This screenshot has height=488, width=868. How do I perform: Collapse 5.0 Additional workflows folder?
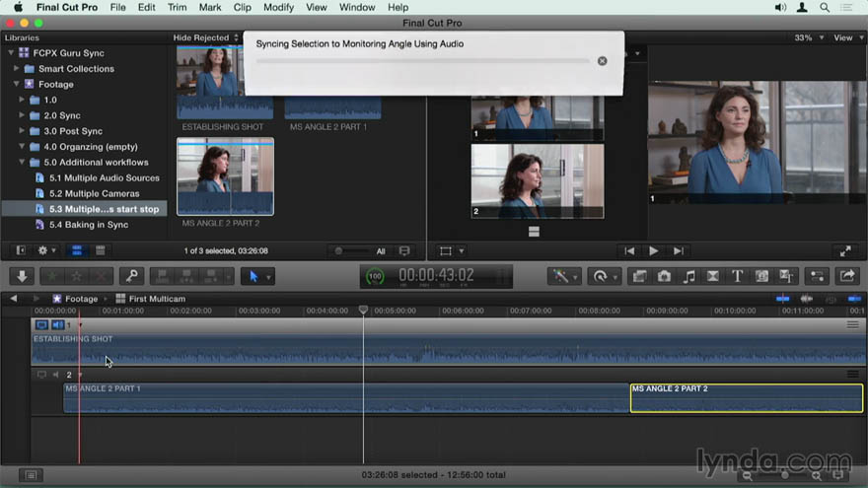coord(22,162)
